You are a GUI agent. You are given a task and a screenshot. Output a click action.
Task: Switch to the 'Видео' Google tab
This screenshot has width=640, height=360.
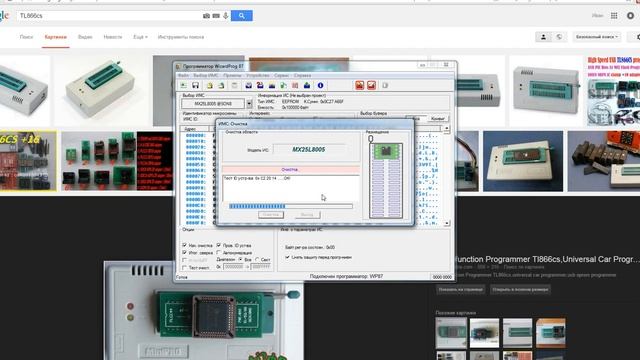tap(85, 37)
